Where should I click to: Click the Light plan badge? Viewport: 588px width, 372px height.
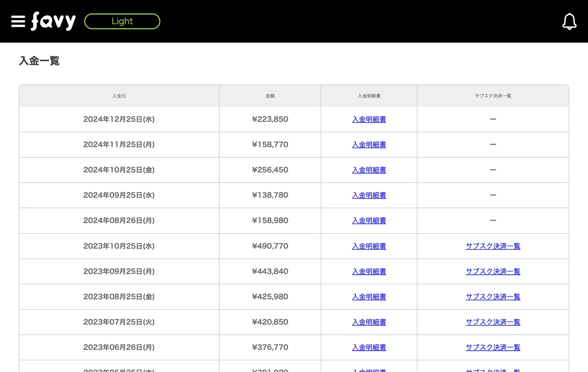click(122, 21)
